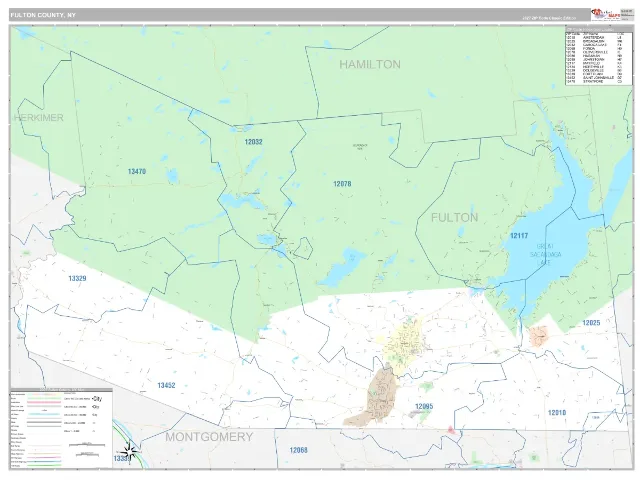The image size is (640, 480).
Task: Click the Great Sacandaga Lake label
Action: click(545, 254)
